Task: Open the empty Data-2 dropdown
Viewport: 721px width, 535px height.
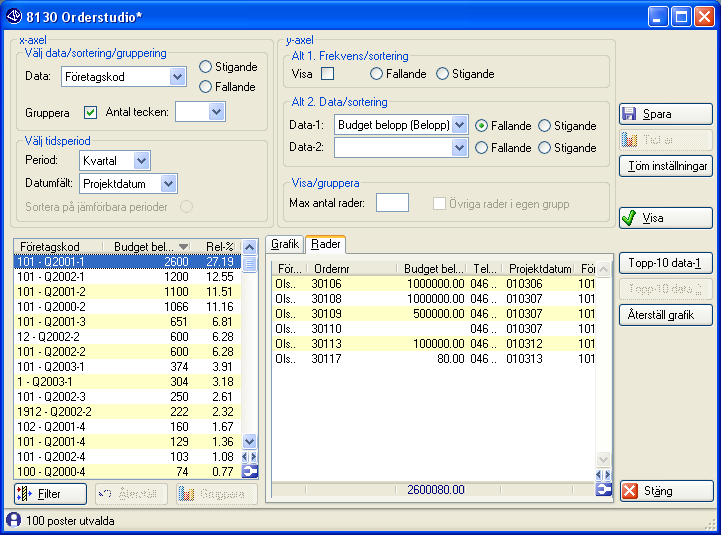Action: tap(459, 148)
